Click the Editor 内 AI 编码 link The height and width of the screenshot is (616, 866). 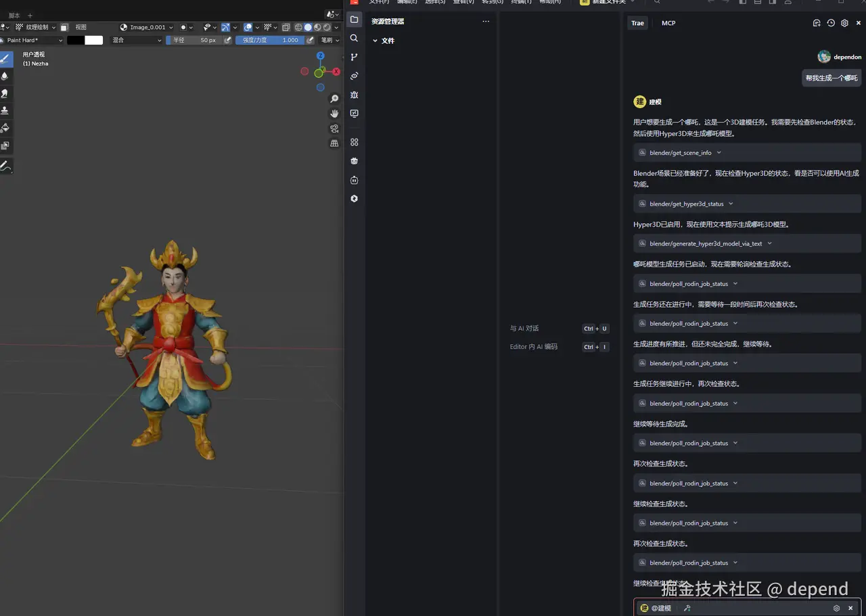(x=533, y=347)
